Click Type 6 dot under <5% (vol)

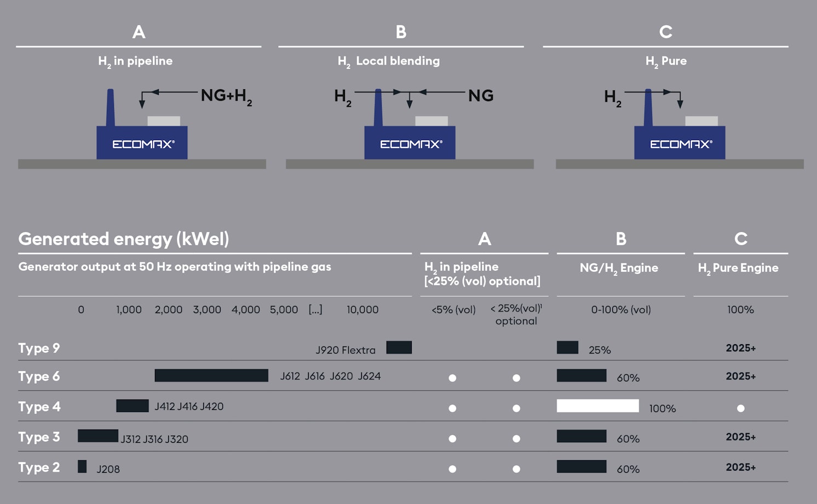452,378
